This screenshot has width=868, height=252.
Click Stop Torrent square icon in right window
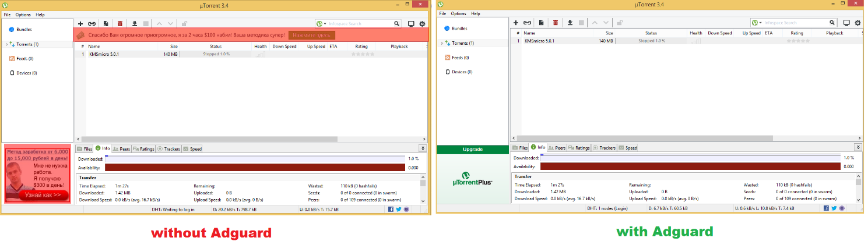[581, 23]
